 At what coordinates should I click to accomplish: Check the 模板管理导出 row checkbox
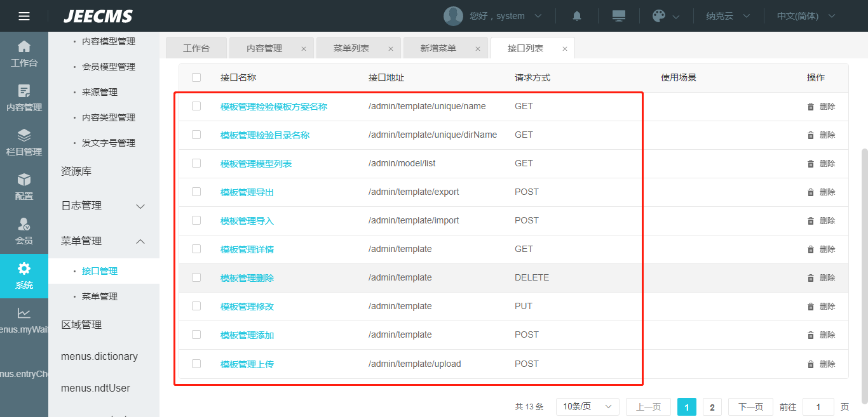(196, 192)
